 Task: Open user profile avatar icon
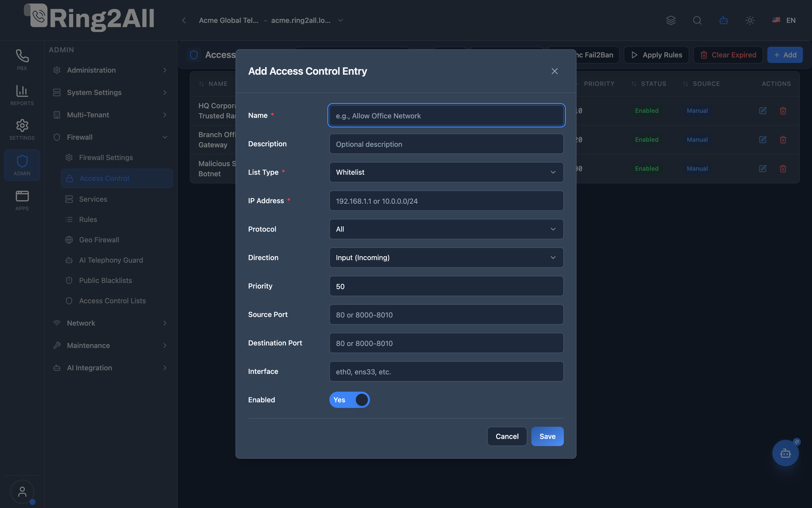point(22,491)
